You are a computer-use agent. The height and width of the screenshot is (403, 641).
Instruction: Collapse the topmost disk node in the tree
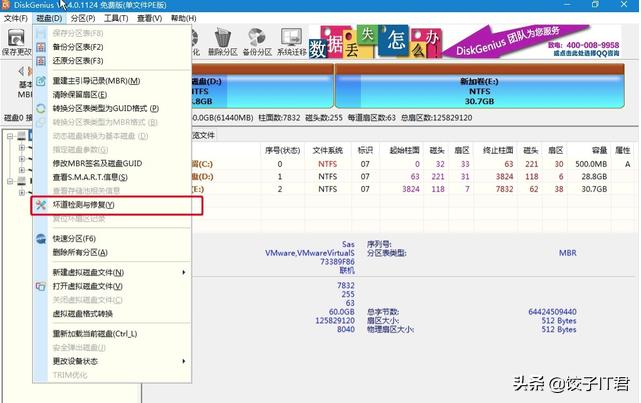[x=10, y=136]
